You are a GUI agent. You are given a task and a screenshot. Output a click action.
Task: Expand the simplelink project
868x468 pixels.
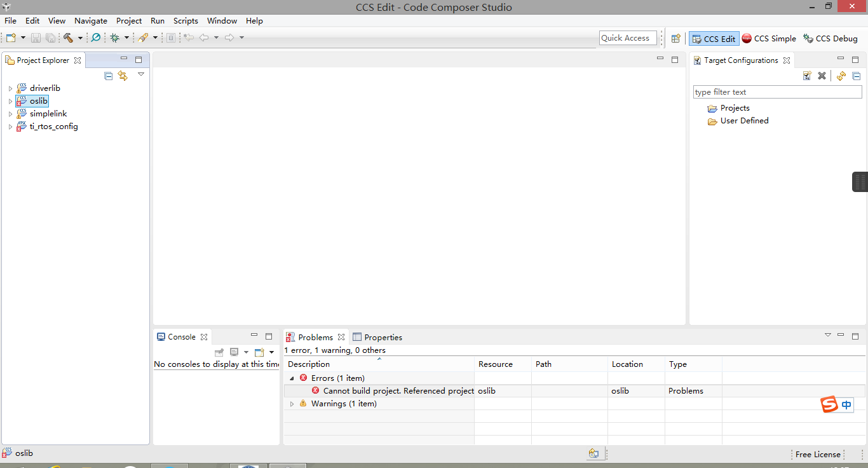coord(10,114)
